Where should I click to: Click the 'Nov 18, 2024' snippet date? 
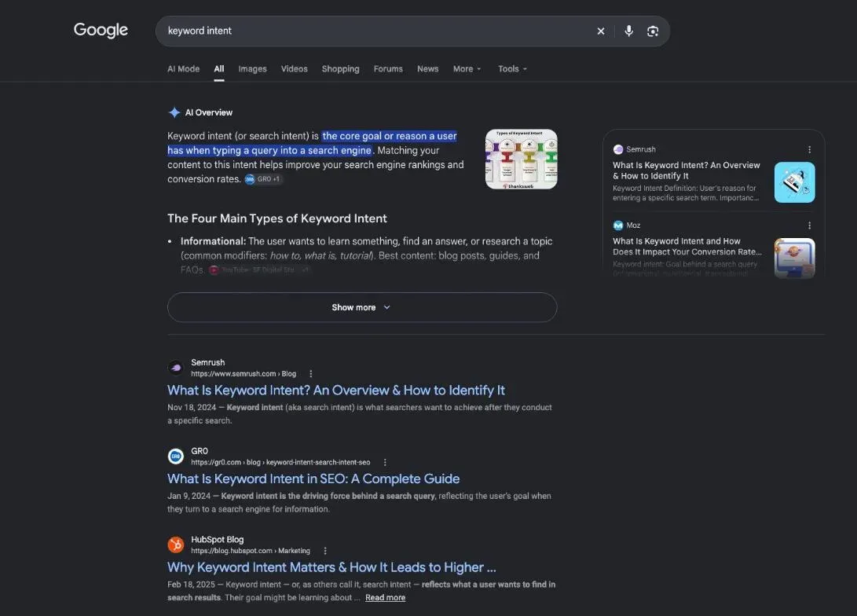tap(192, 407)
